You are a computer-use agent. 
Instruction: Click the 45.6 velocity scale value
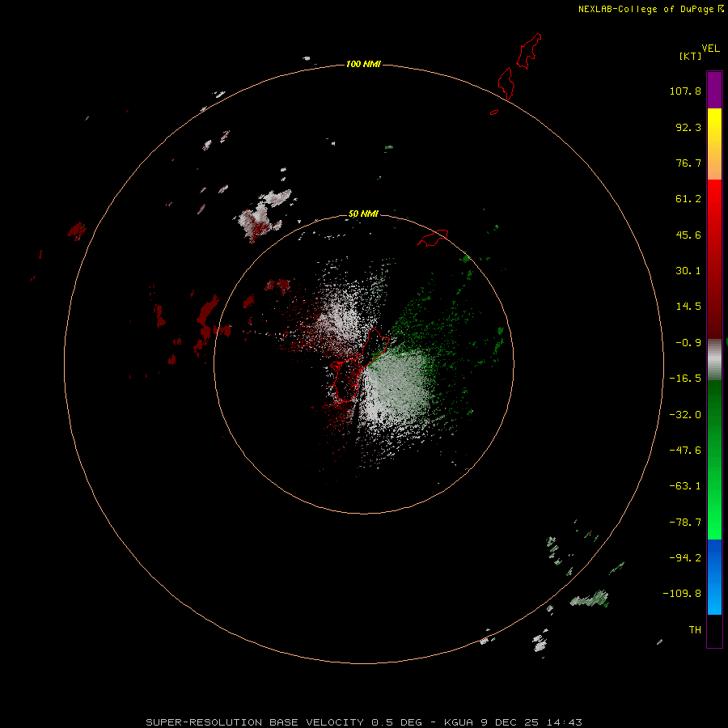click(688, 235)
